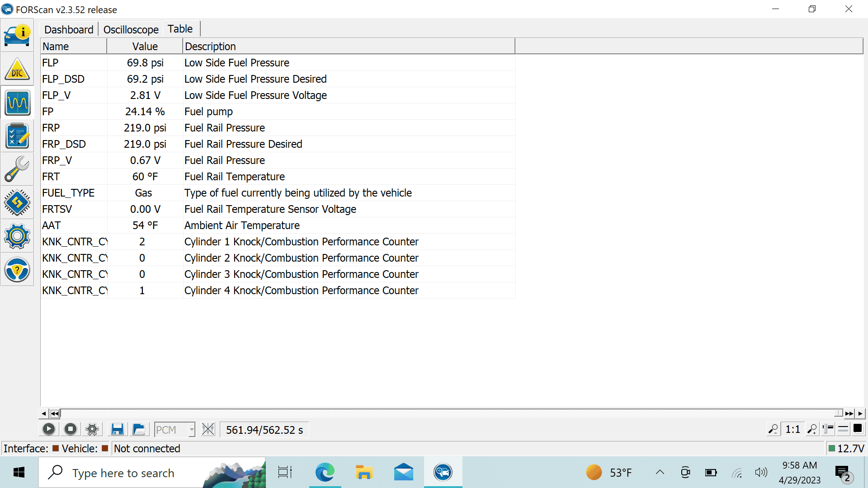Zoom in with the plus magnifier

(x=812, y=429)
